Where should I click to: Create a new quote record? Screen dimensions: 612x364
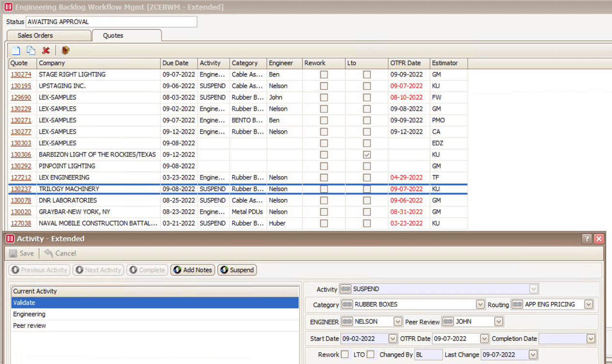(x=15, y=50)
